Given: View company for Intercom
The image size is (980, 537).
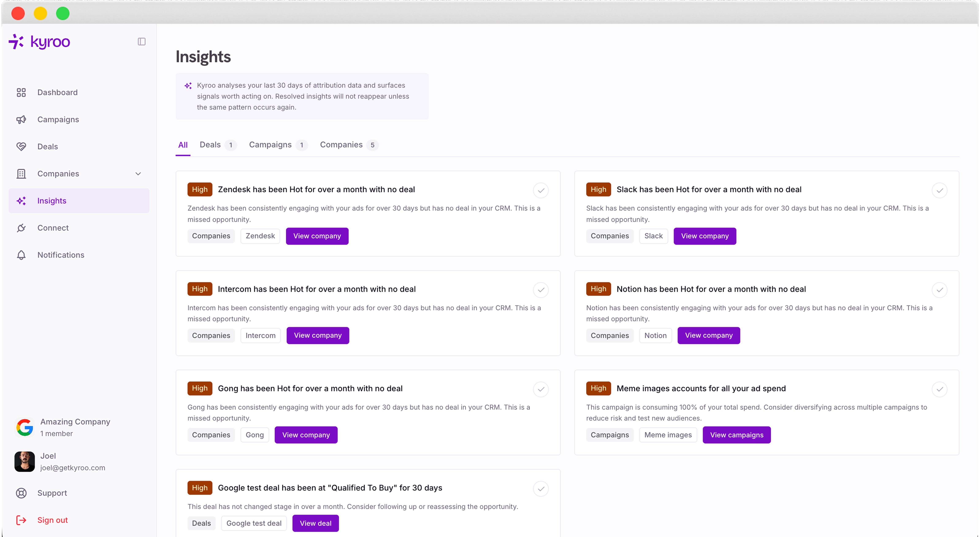Looking at the screenshot, I should point(318,336).
